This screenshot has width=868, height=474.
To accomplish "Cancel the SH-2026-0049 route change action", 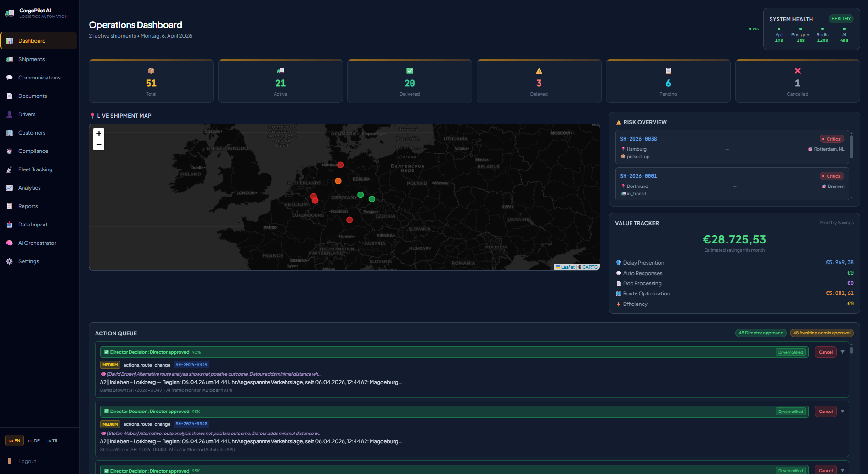I will 825,352.
